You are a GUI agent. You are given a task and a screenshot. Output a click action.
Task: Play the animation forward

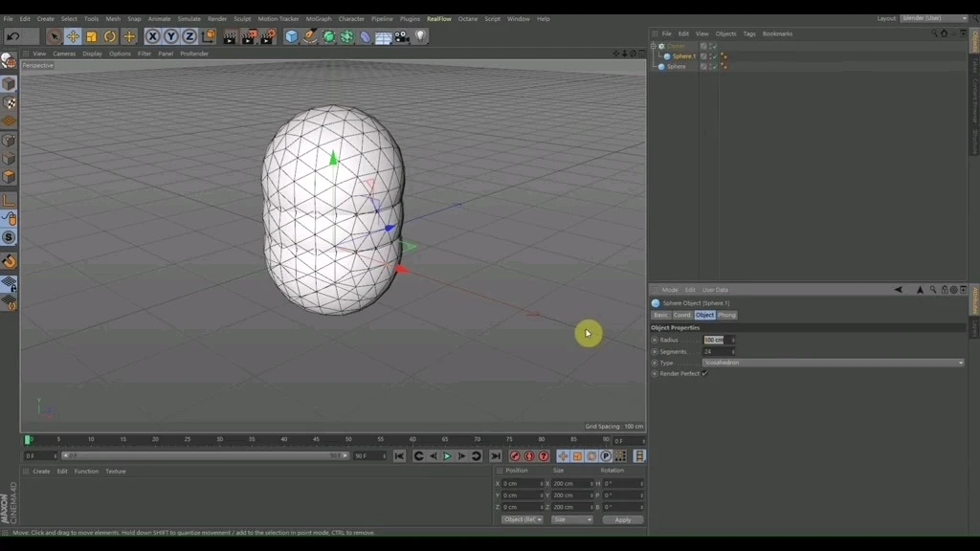448,456
